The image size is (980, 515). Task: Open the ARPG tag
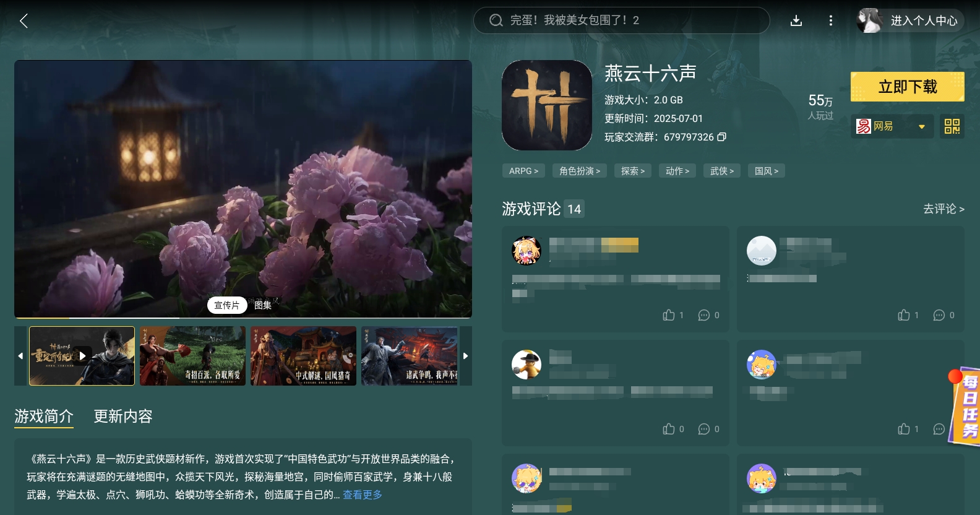click(523, 171)
